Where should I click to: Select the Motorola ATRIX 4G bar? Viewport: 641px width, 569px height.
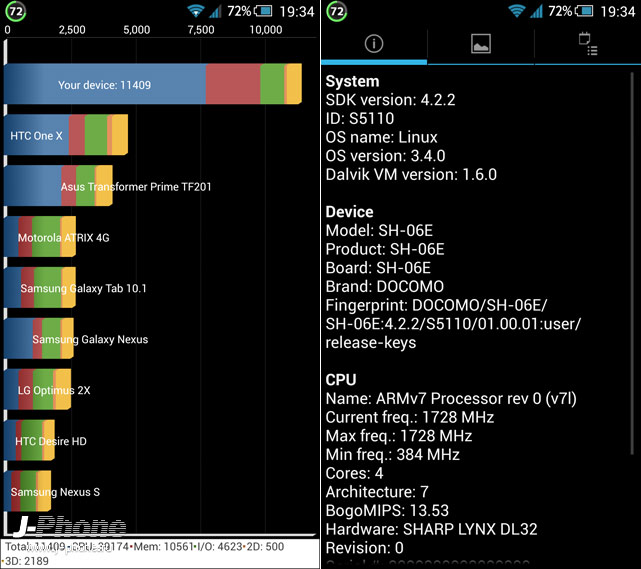(x=40, y=237)
